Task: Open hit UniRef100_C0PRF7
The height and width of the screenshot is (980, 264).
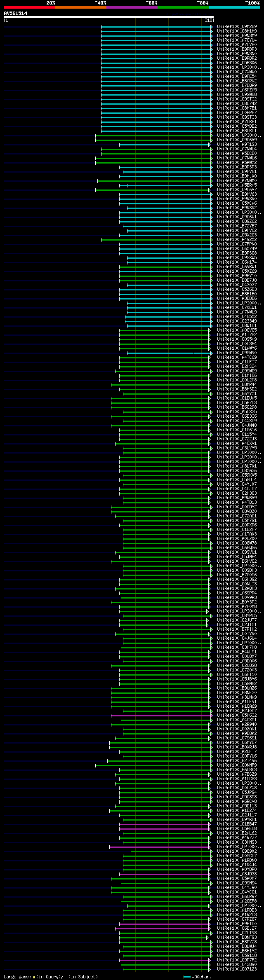Action: coord(237,113)
